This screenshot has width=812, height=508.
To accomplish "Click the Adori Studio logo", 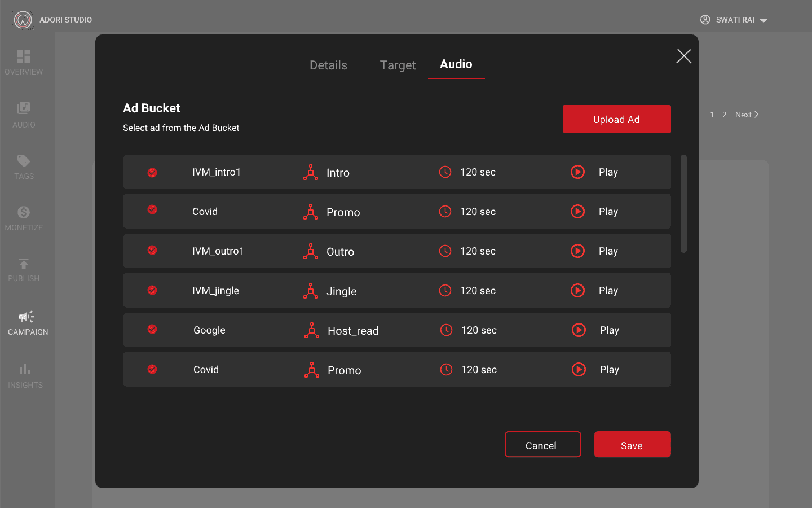I will 23,20.
